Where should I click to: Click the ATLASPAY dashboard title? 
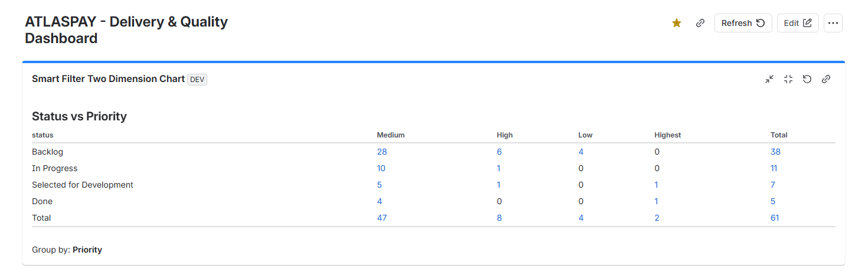(x=126, y=30)
